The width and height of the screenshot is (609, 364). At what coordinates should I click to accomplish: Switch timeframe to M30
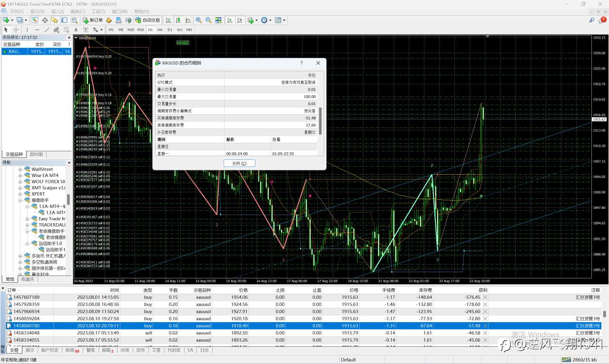(x=141, y=30)
